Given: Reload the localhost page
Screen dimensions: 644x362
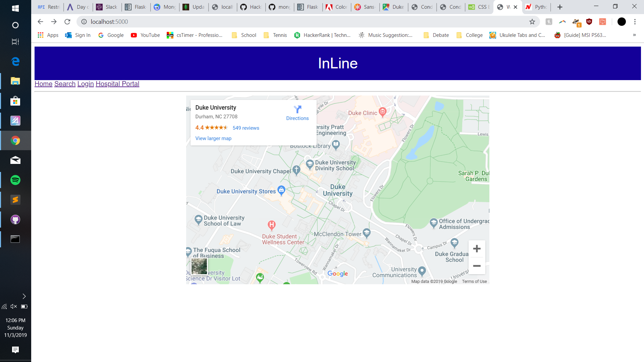Looking at the screenshot, I should click(67, 22).
